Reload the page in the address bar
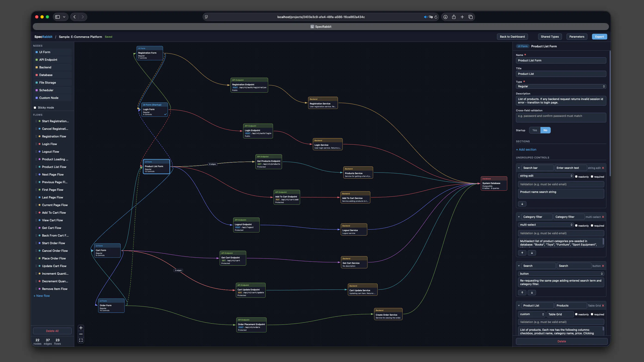Image resolution: width=644 pixels, height=362 pixels. [x=436, y=17]
